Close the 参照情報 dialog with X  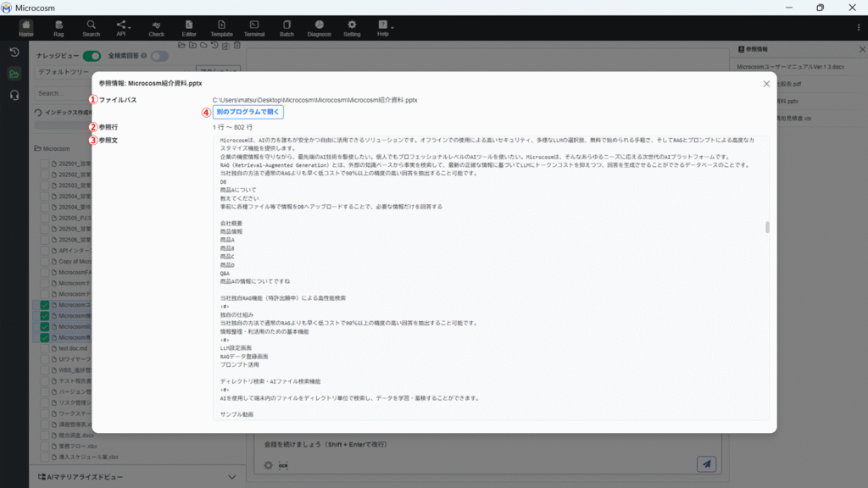[766, 84]
